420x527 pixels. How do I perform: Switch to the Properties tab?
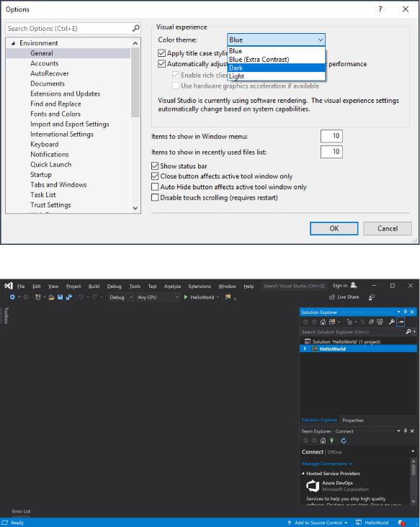[353, 420]
